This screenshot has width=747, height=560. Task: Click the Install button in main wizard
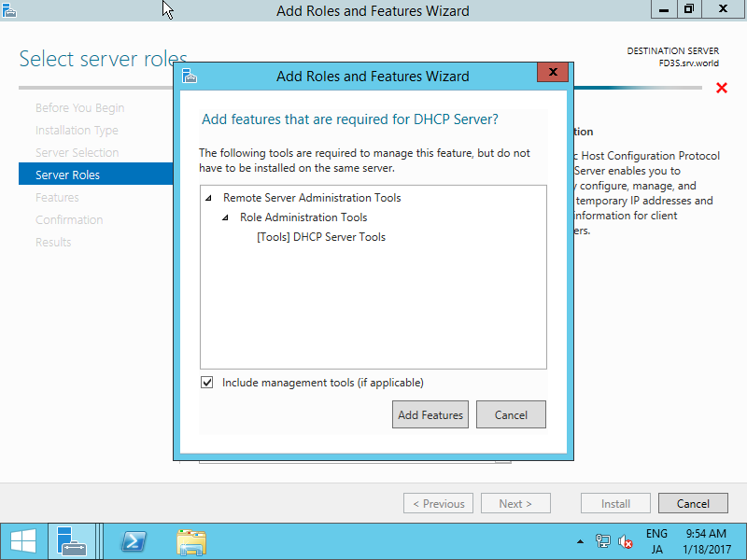pos(615,503)
